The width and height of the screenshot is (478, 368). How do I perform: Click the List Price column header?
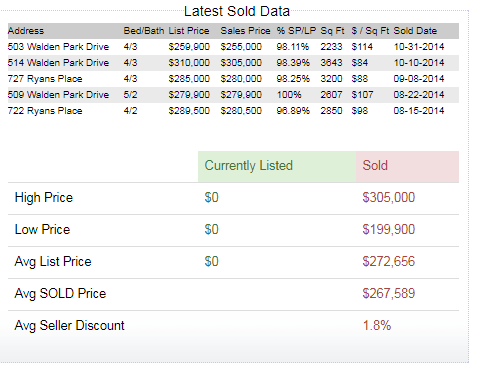point(189,31)
